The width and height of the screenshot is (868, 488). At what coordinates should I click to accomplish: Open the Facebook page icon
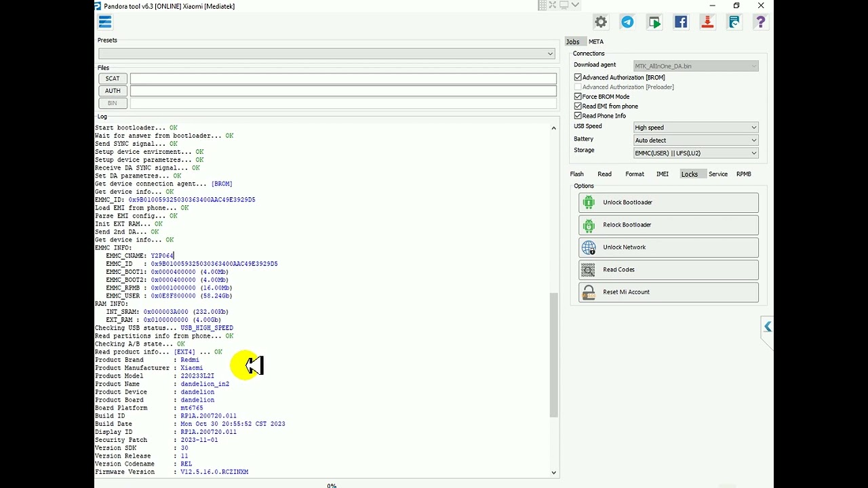681,22
